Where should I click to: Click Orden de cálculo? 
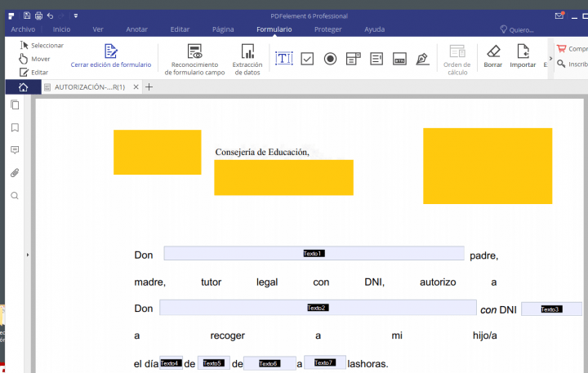pos(457,60)
